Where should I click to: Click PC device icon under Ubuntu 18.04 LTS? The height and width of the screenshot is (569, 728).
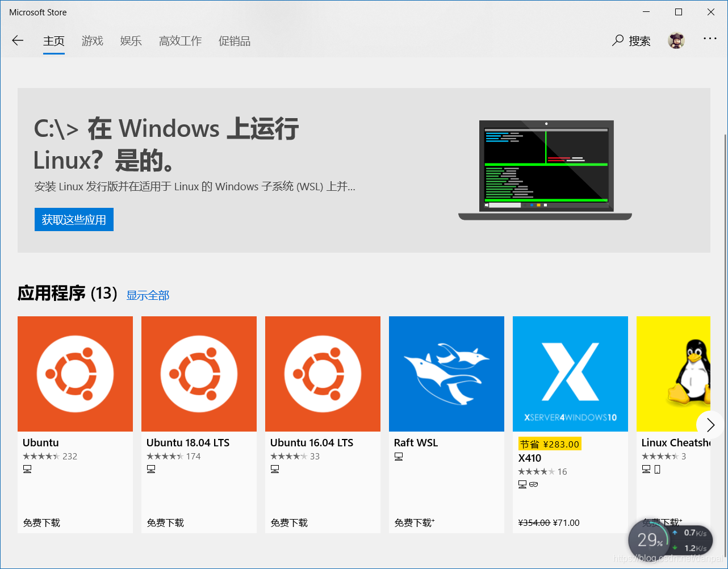pyautogui.click(x=151, y=469)
